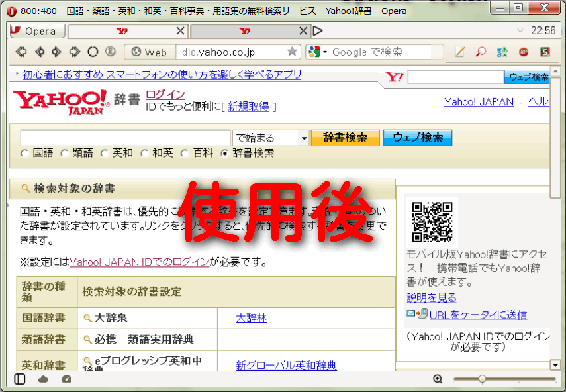Select the 類語 radio button

[x=64, y=154]
